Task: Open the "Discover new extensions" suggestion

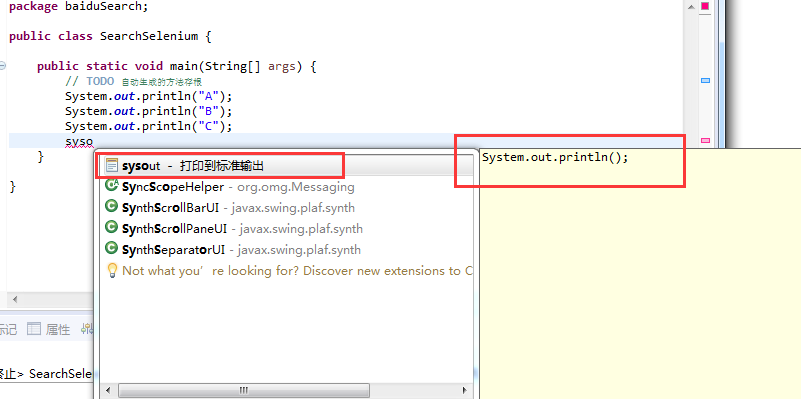Action: coord(286,271)
